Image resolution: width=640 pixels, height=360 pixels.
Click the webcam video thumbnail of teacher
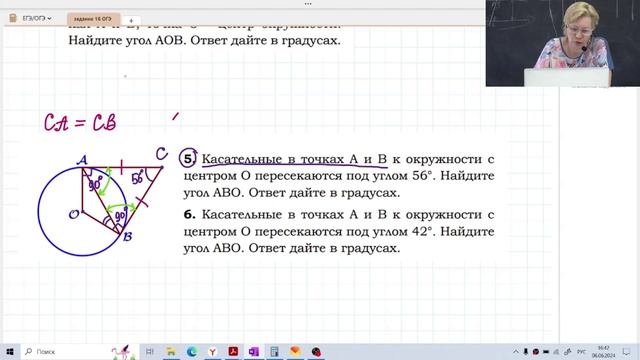pyautogui.click(x=563, y=43)
